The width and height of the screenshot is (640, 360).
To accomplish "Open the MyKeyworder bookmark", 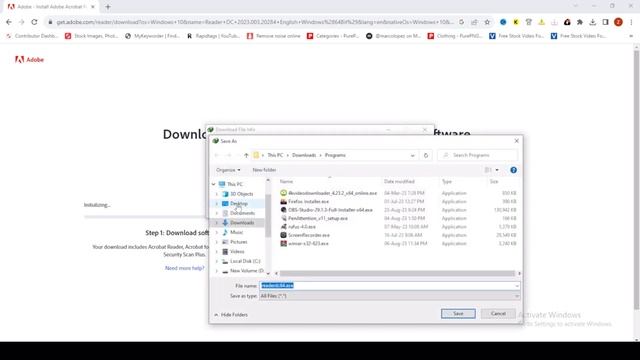I will 153,36.
